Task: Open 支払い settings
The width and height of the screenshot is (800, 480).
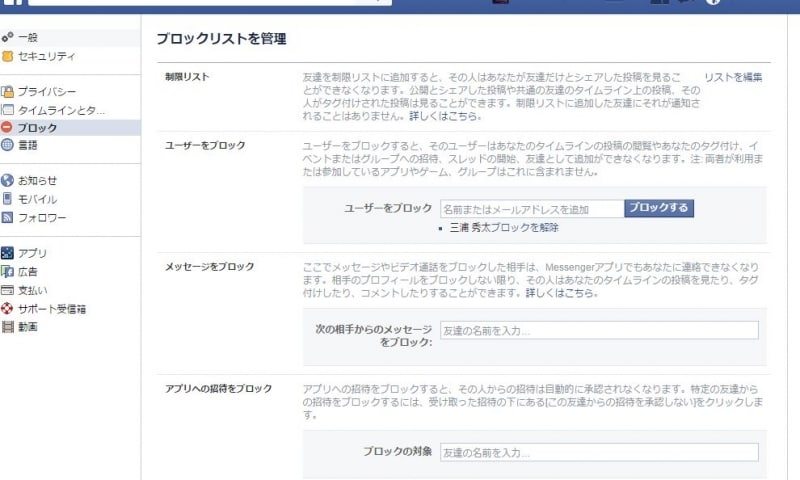Action: (x=33, y=290)
